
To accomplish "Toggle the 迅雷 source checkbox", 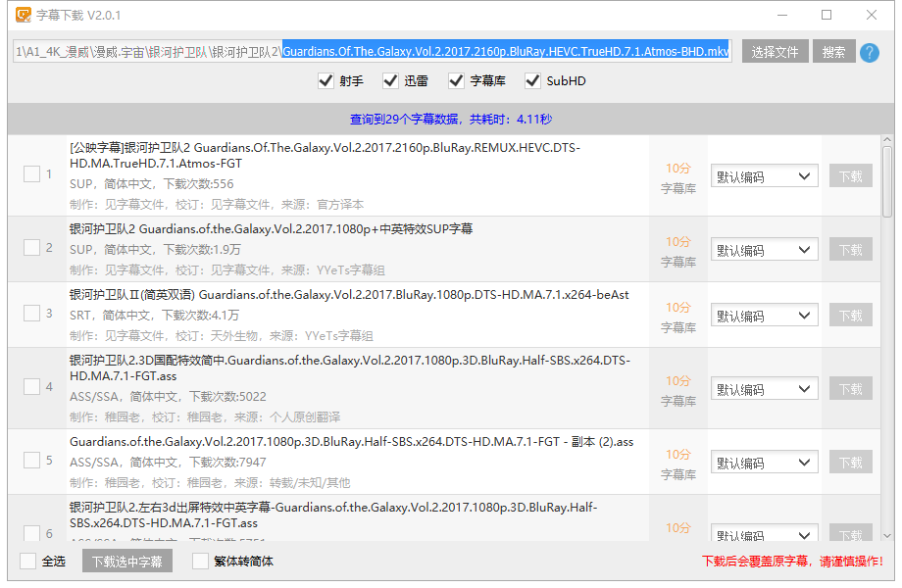I will [390, 81].
